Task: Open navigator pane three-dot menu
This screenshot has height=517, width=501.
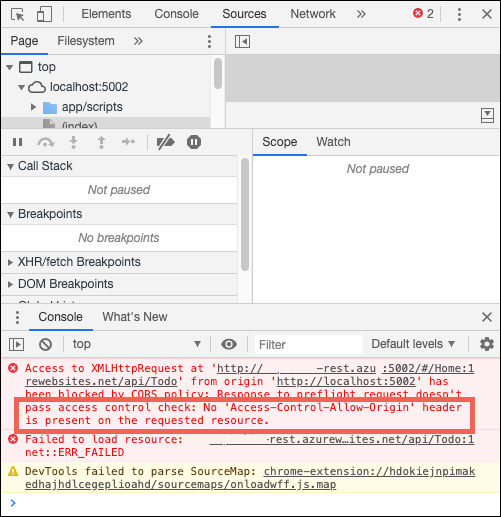Action: (209, 41)
